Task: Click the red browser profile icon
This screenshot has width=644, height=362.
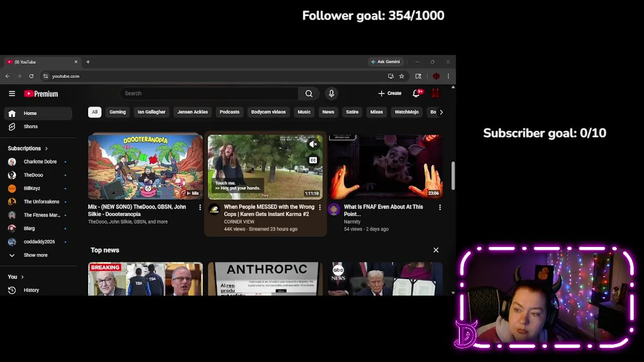Action: coord(436,76)
